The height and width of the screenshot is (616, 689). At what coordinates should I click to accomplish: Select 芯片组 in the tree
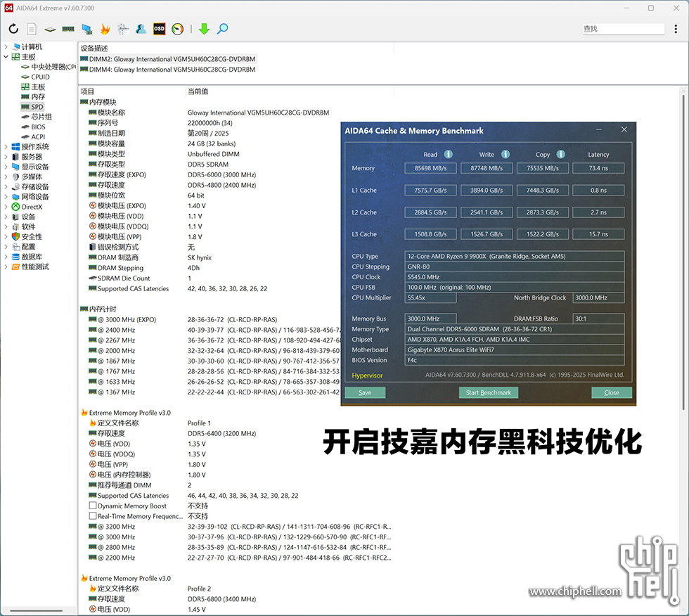(37, 117)
